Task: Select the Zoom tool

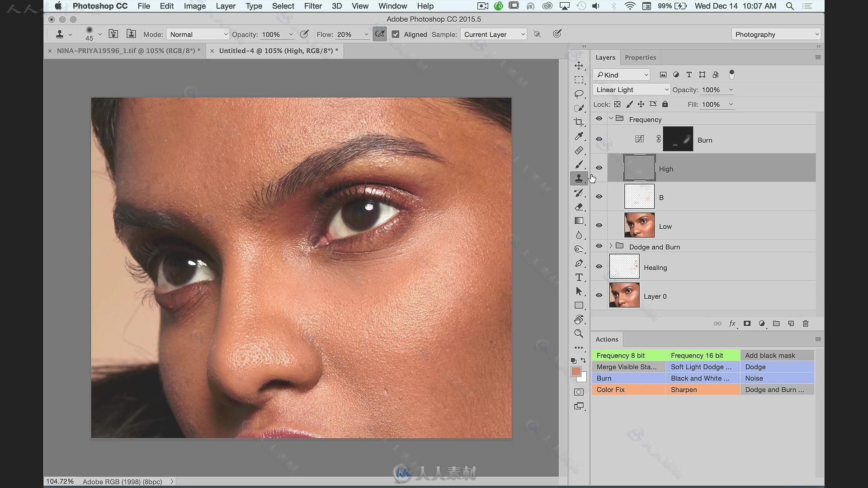Action: (579, 333)
